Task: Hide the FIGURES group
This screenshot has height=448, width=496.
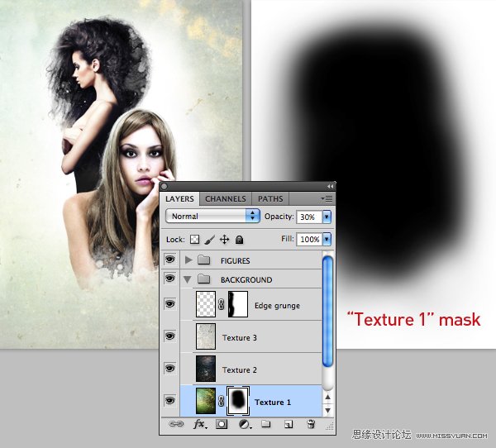Action: tap(169, 260)
